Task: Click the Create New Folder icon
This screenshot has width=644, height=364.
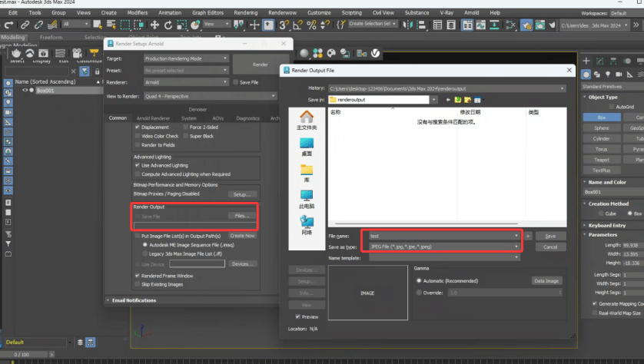Action: (467, 100)
